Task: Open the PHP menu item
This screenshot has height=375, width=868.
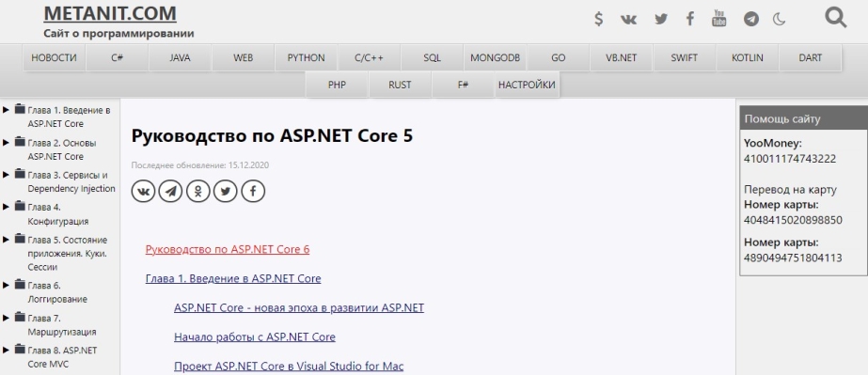Action: (x=337, y=85)
